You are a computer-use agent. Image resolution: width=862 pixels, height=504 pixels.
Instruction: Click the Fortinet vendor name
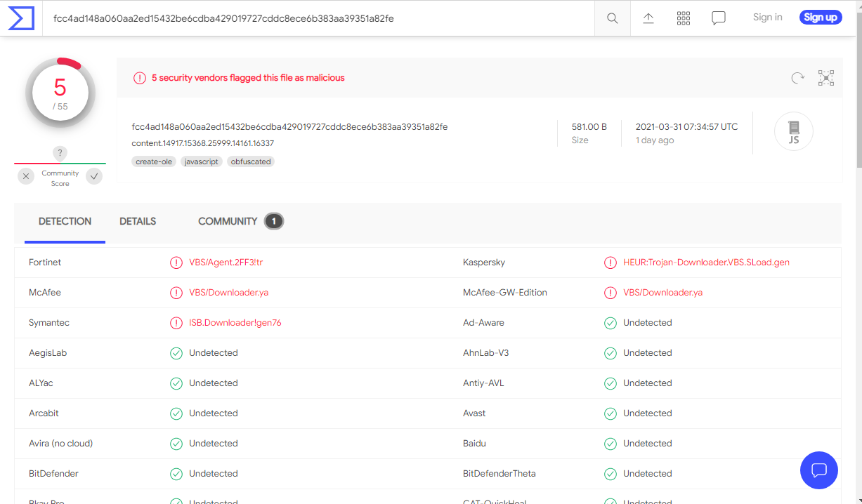(45, 263)
